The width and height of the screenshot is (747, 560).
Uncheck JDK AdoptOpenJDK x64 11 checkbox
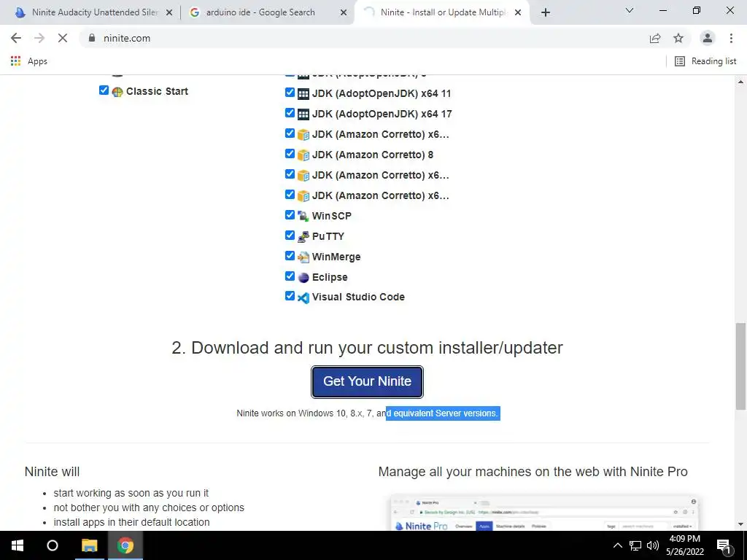pos(290,92)
